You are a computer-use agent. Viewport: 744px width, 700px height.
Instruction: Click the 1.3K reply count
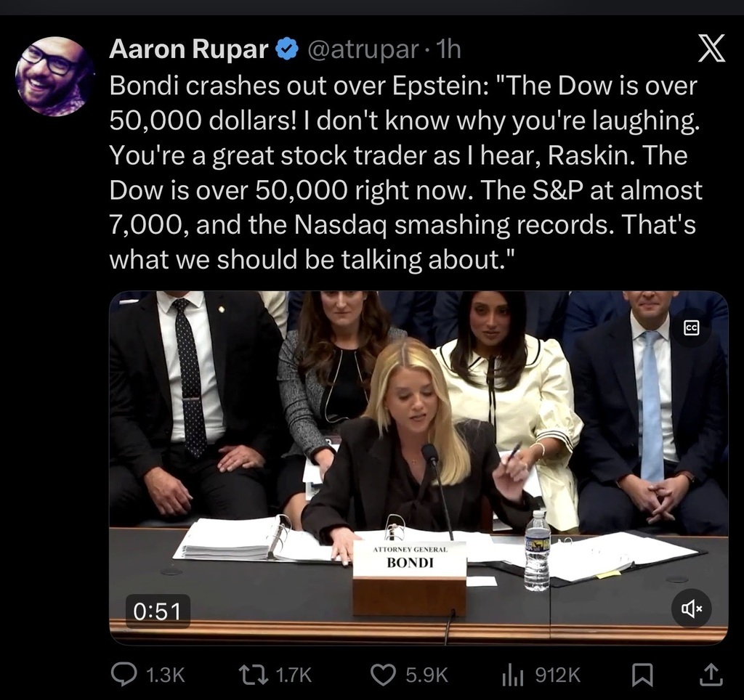tap(165, 675)
